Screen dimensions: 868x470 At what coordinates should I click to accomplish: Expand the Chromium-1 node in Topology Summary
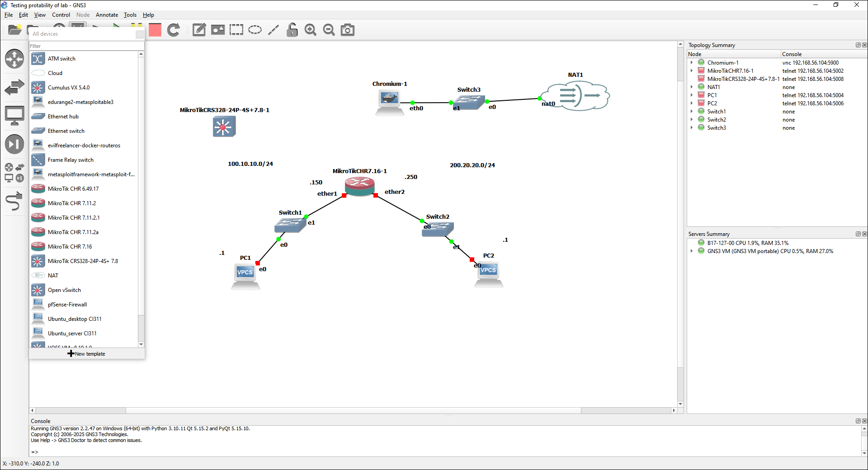click(x=692, y=63)
